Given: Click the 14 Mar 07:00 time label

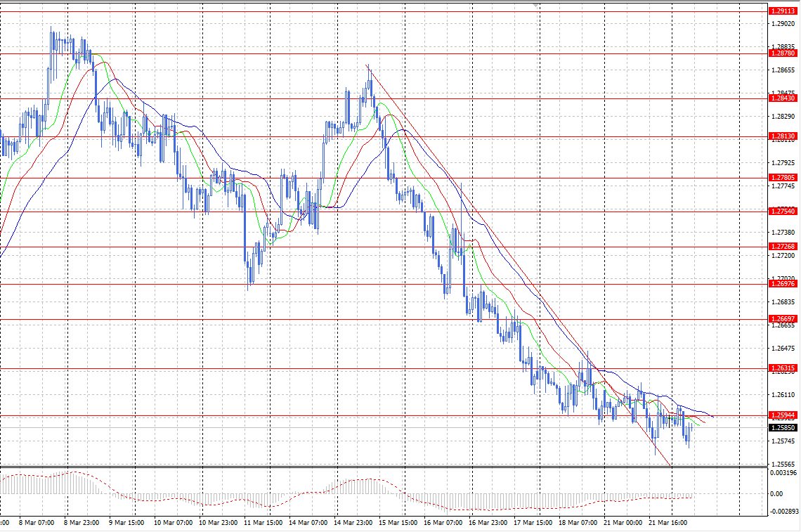Looking at the screenshot, I should [x=308, y=523].
